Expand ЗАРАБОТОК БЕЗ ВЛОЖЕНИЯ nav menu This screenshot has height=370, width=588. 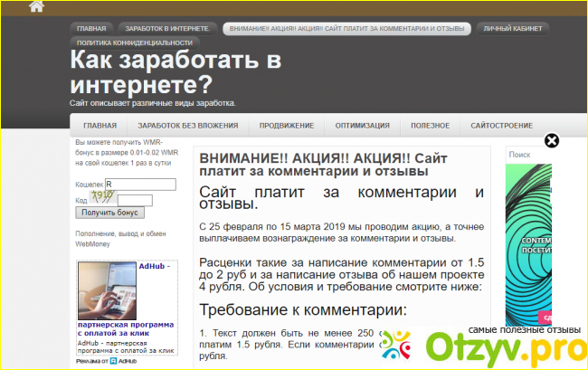(x=188, y=126)
